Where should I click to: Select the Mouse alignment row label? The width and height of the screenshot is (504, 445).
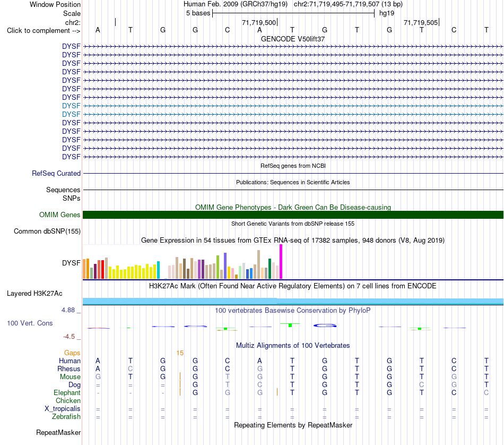pos(70,377)
